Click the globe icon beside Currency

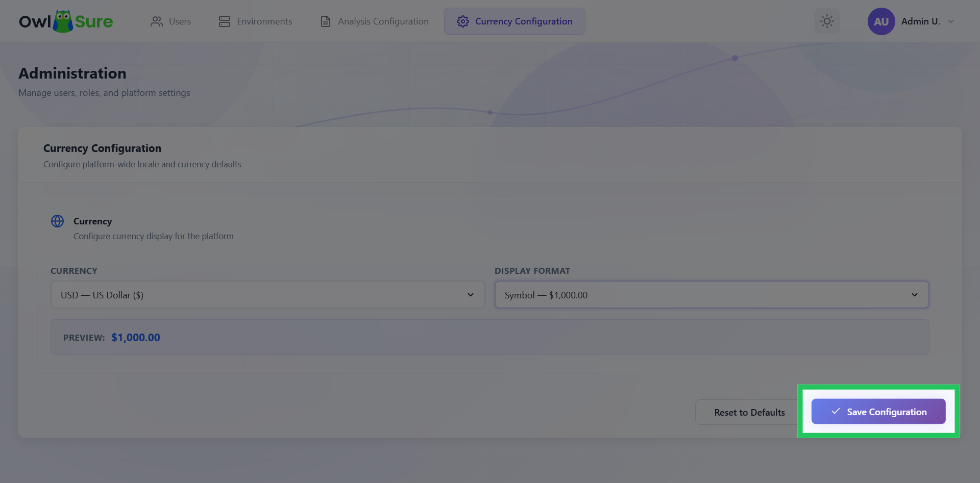coord(58,221)
